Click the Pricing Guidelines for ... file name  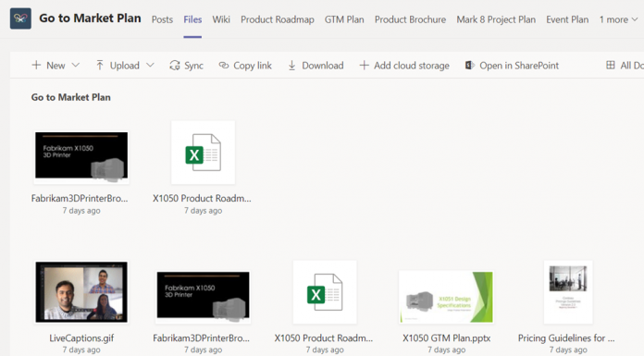coord(566,338)
